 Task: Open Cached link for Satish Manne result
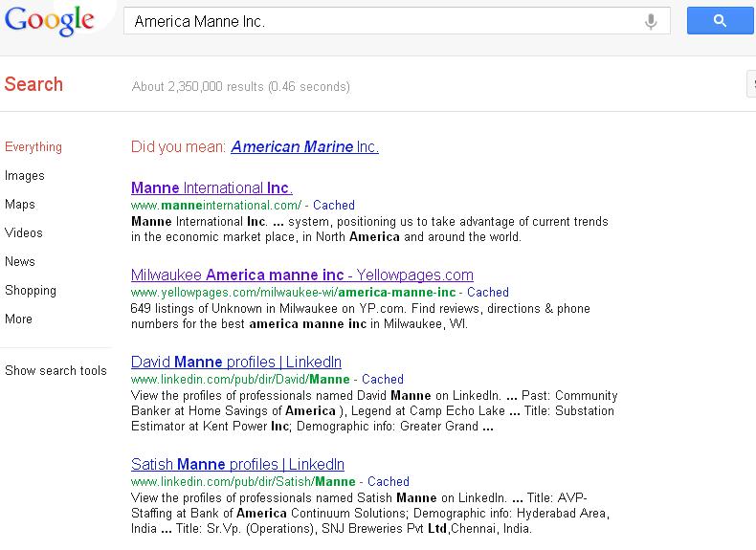point(389,481)
